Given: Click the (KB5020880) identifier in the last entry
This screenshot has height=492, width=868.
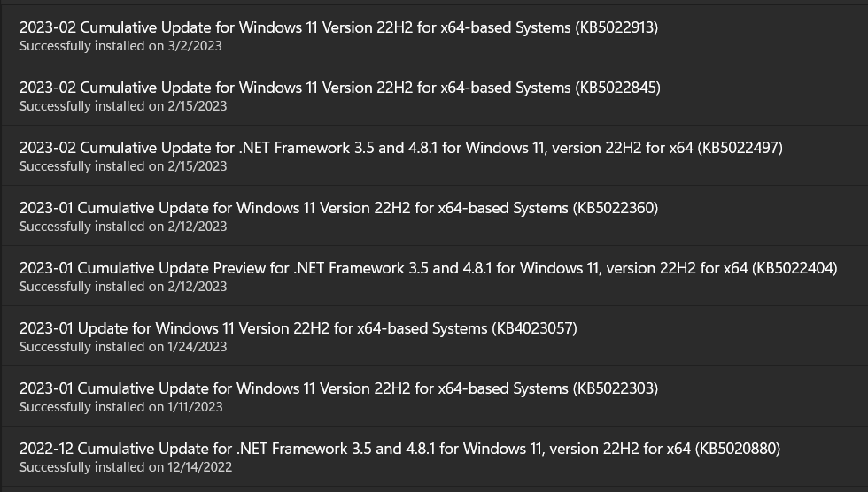Looking at the screenshot, I should point(738,449).
